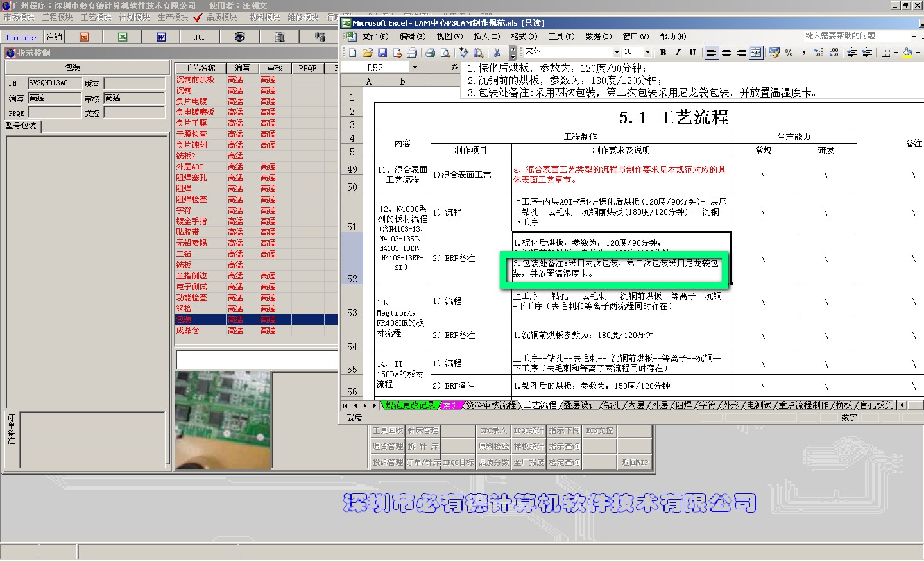Click the Merge and Center icon
The image size is (924, 562).
pos(756,53)
